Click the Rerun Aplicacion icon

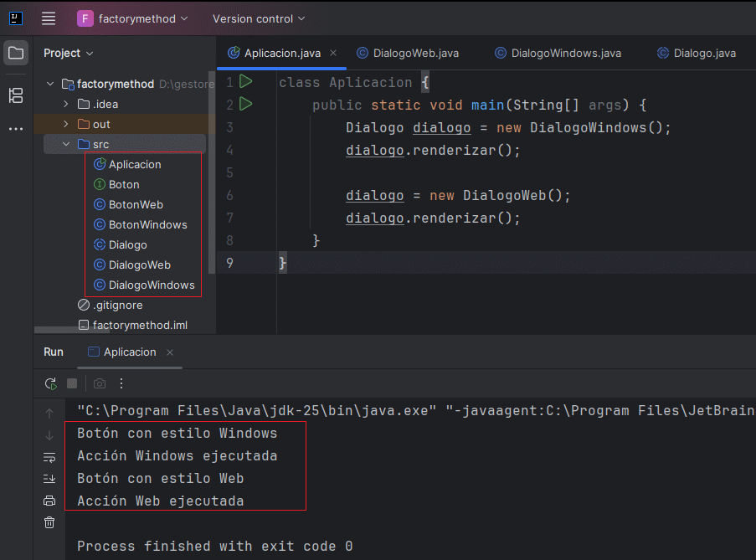click(x=51, y=383)
